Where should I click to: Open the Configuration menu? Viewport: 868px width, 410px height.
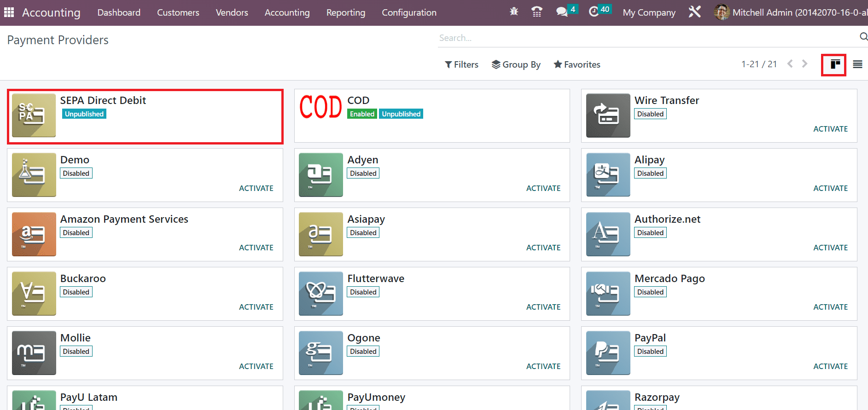pos(409,12)
